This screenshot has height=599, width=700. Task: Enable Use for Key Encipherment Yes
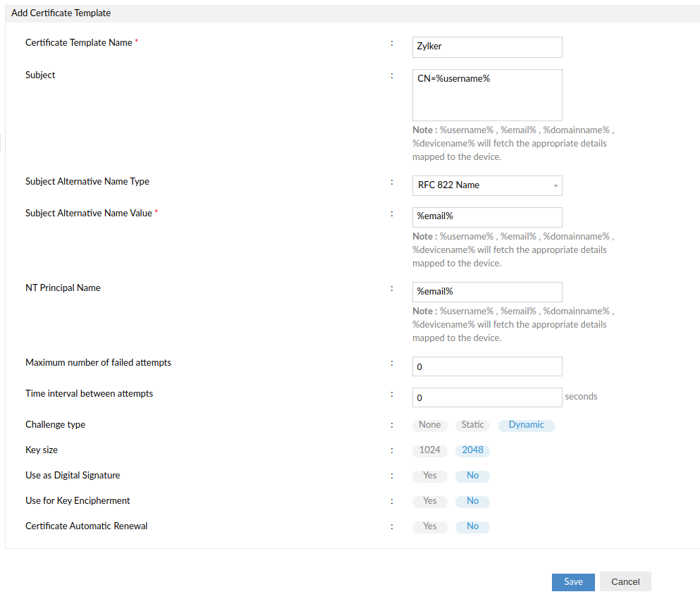coord(429,501)
